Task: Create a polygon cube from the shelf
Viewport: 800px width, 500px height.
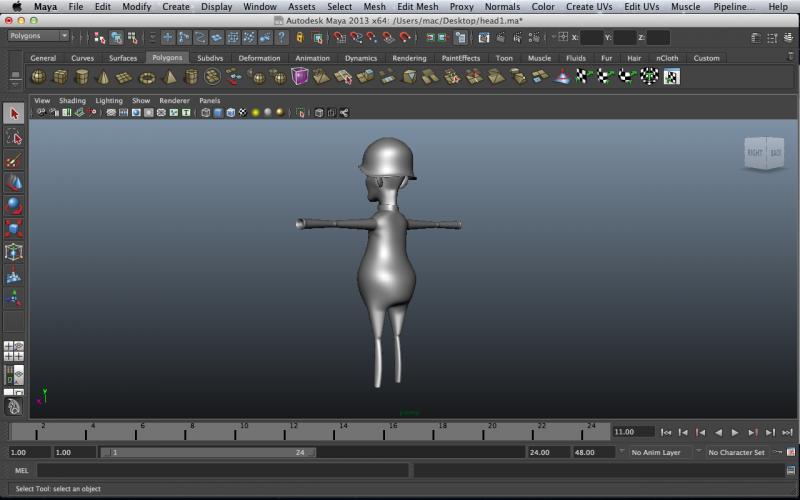Action: tap(60, 77)
